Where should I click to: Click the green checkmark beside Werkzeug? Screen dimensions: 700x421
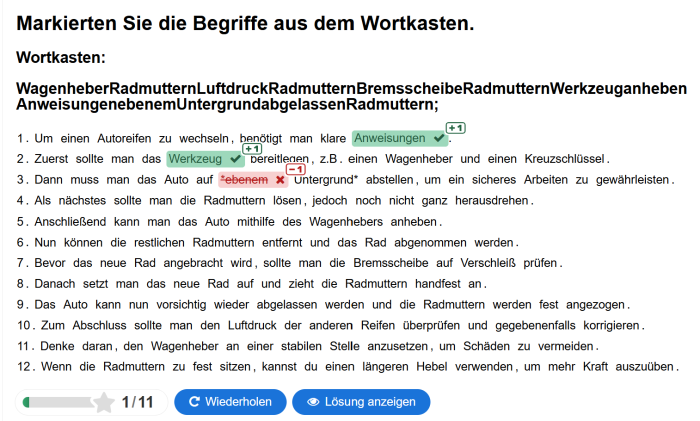tap(235, 159)
